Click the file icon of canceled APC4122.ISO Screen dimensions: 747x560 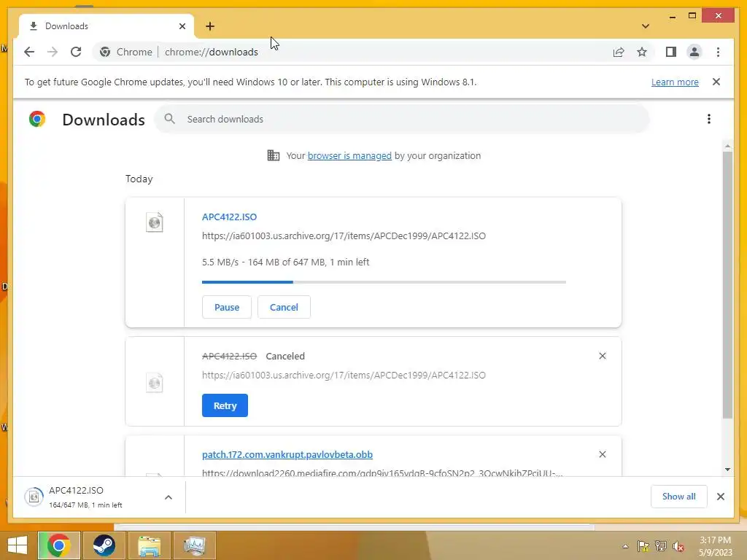coord(155,383)
